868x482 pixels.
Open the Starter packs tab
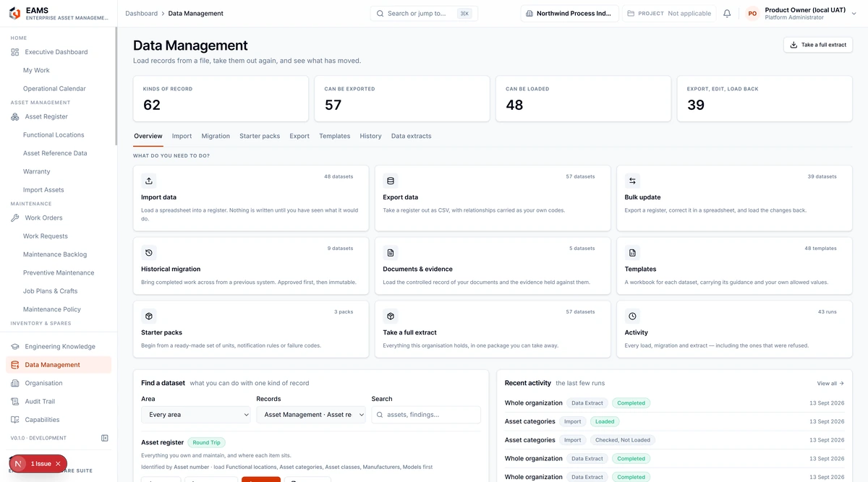coord(260,136)
